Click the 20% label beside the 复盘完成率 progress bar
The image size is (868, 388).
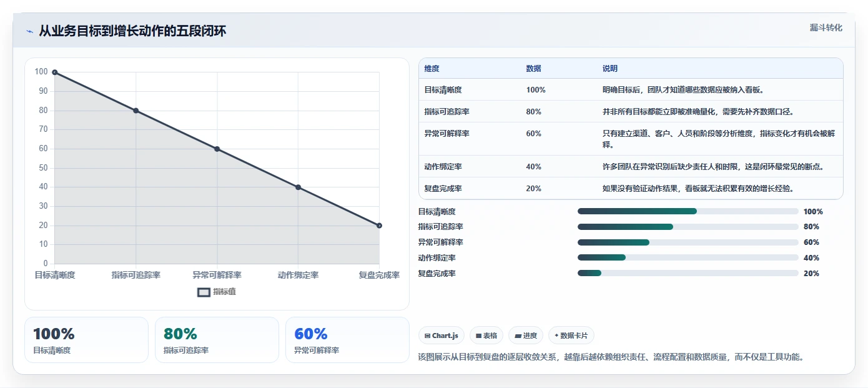coord(811,274)
